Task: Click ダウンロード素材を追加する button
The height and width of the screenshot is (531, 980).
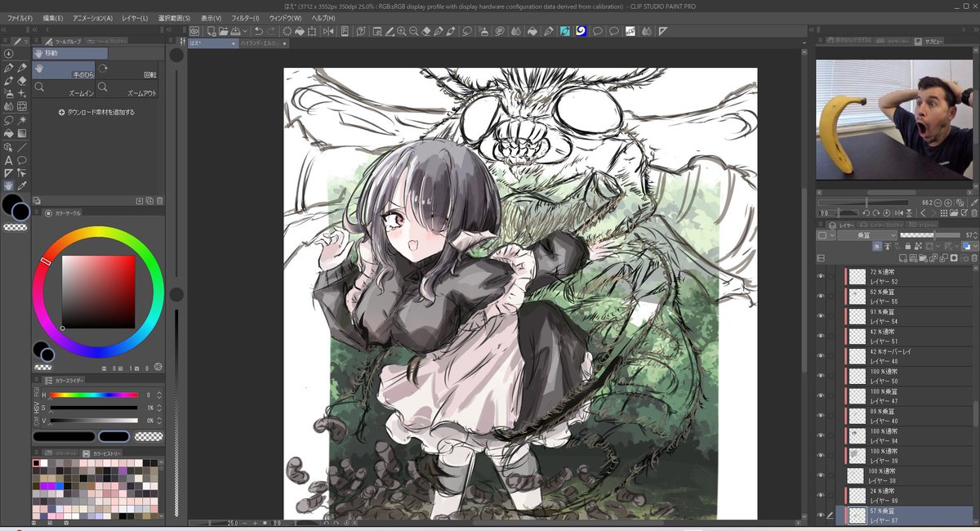Action: point(97,112)
